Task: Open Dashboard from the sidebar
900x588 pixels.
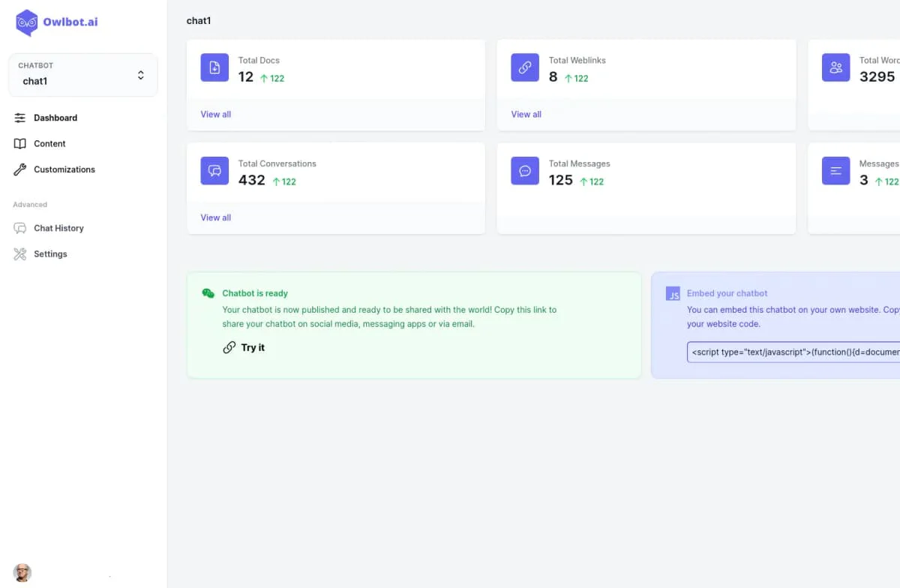Action: (x=55, y=118)
